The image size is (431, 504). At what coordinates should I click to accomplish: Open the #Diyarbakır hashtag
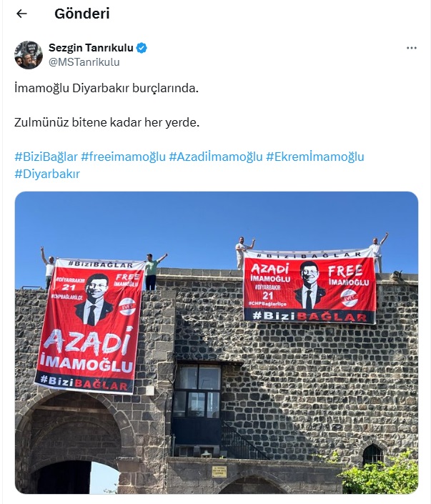click(47, 174)
